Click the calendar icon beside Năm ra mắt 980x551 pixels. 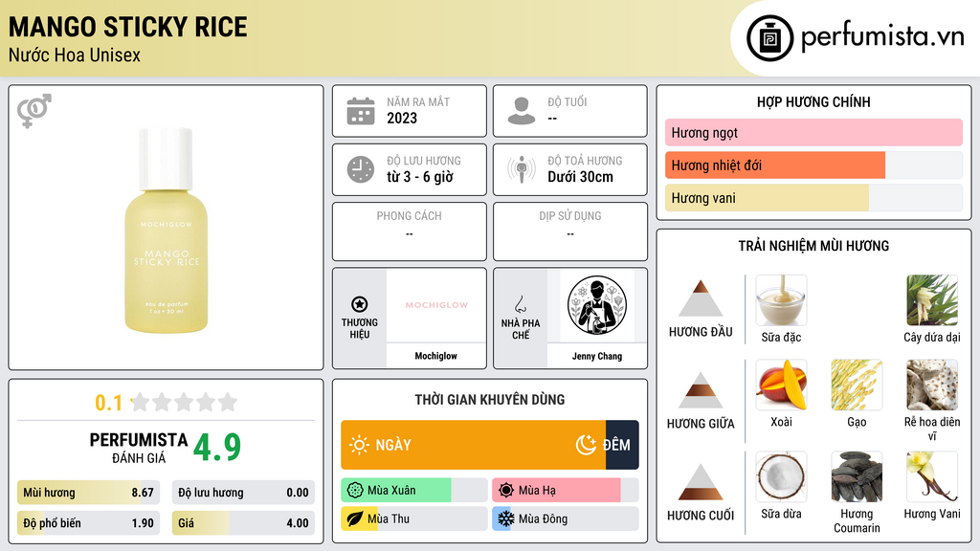coord(361,111)
